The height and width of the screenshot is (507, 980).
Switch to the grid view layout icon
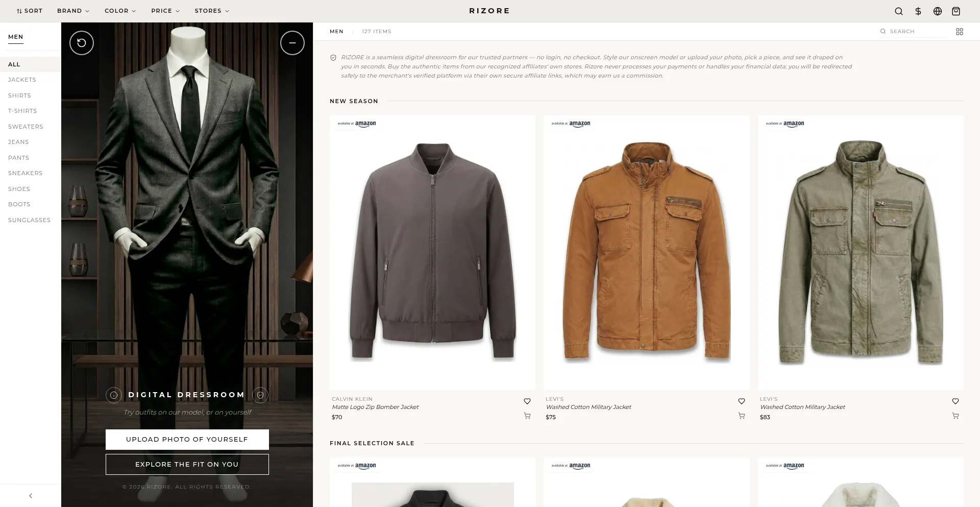960,32
